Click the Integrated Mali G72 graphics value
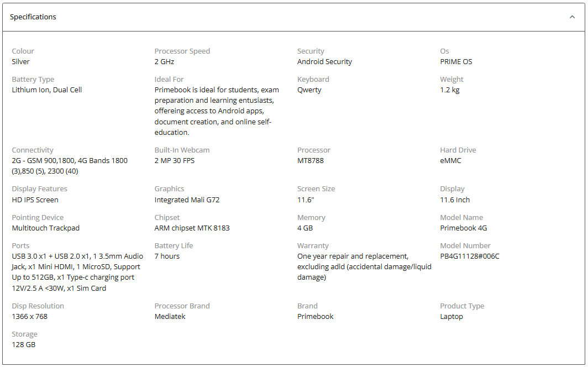 click(x=187, y=200)
